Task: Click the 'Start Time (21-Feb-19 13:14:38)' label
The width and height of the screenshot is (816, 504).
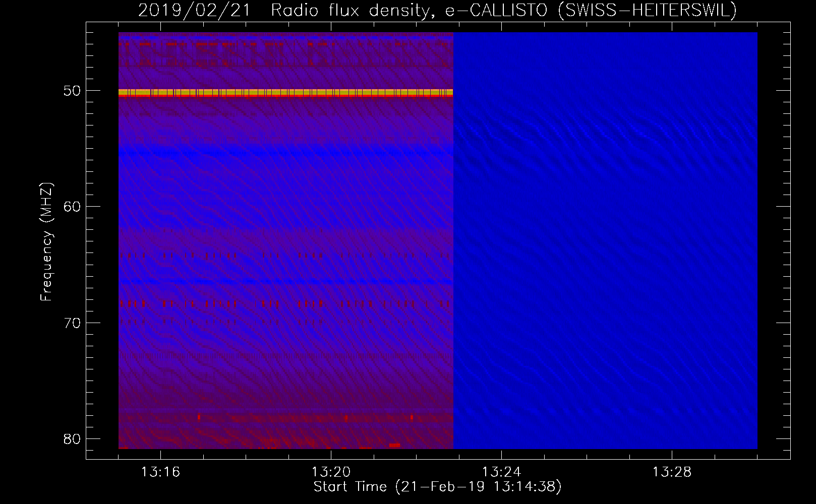Action: pyautogui.click(x=437, y=487)
